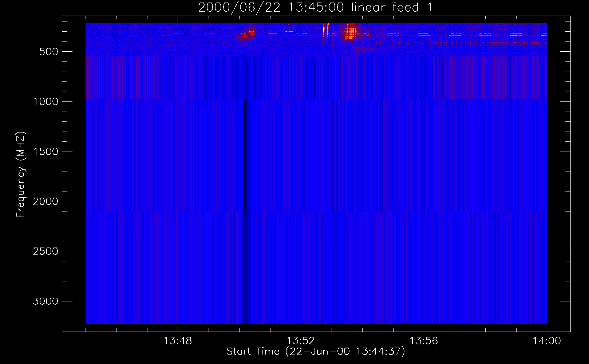Click the 2000 frequency tick label

point(46,201)
